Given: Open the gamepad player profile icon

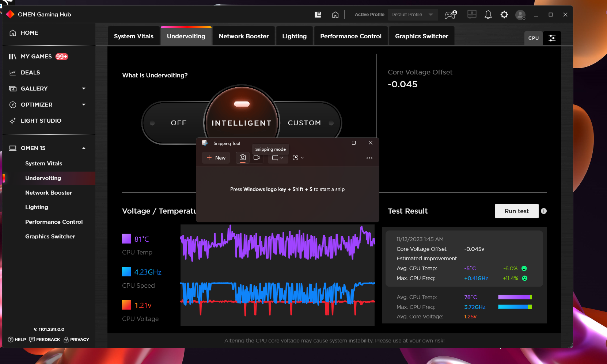Looking at the screenshot, I should (x=451, y=15).
